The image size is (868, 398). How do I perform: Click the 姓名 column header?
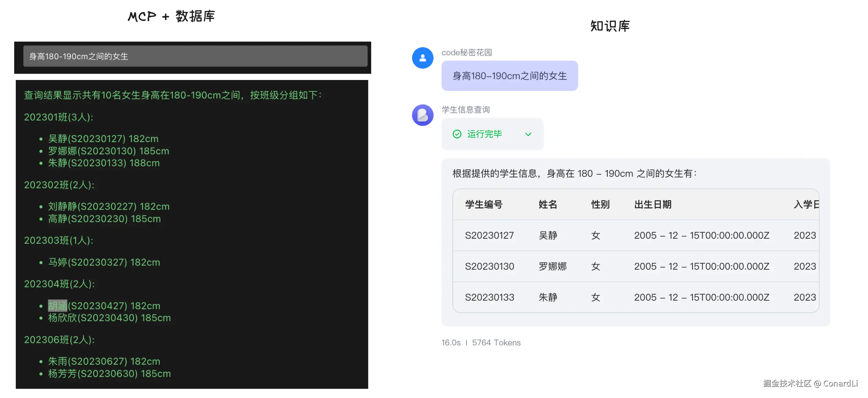(x=547, y=204)
